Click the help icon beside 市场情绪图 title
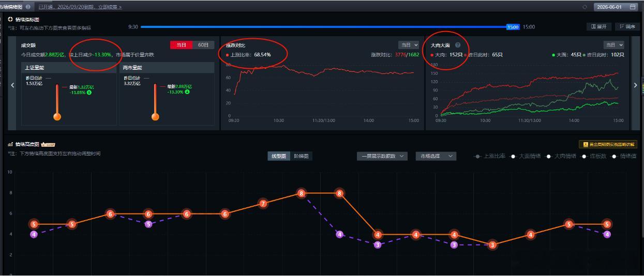644x276 pixels. tap(28, 7)
